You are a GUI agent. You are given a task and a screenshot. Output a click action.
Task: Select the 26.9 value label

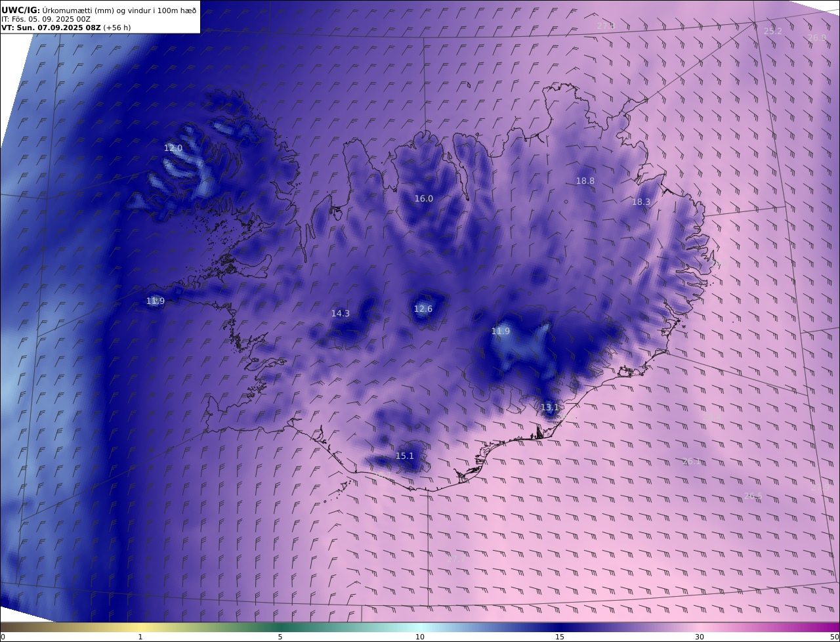(x=817, y=37)
